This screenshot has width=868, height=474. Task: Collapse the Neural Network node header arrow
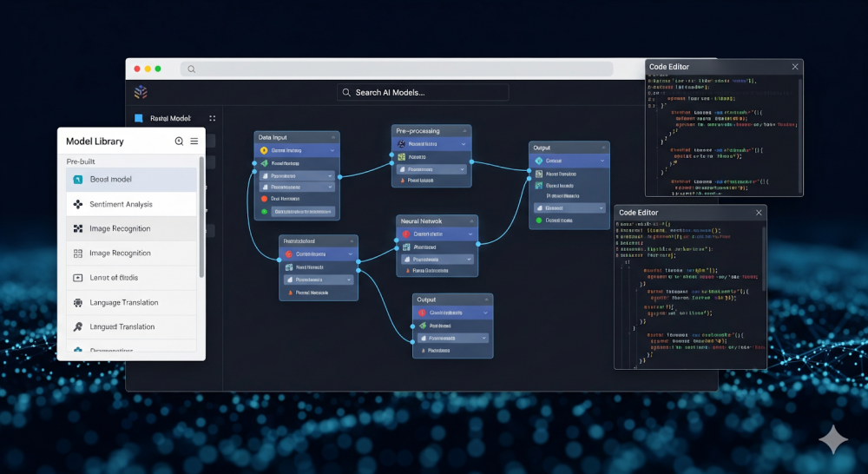471,221
